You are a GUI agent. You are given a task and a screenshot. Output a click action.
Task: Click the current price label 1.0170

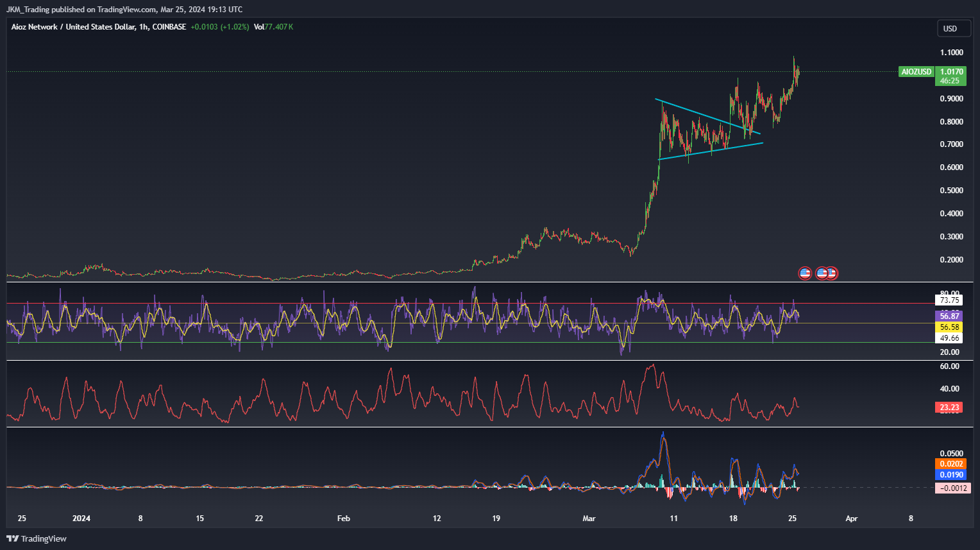pyautogui.click(x=951, y=72)
